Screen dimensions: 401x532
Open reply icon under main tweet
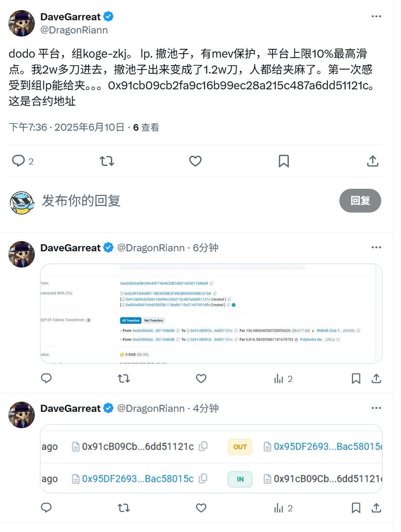tap(18, 161)
